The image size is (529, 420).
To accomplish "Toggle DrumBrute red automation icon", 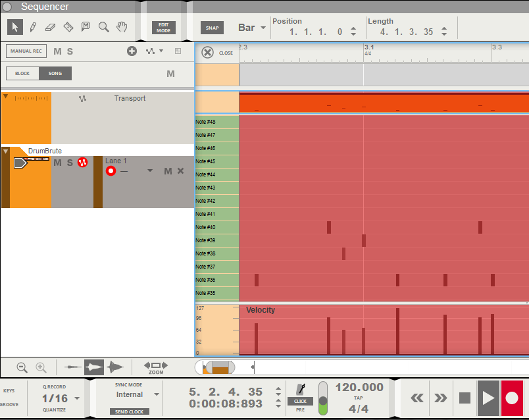I will point(83,163).
